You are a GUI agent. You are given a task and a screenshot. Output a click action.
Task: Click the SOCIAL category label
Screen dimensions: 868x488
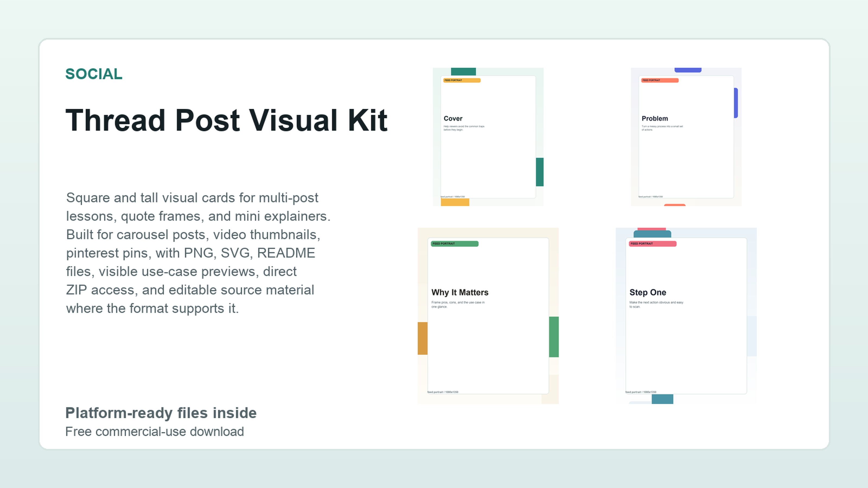(x=94, y=74)
